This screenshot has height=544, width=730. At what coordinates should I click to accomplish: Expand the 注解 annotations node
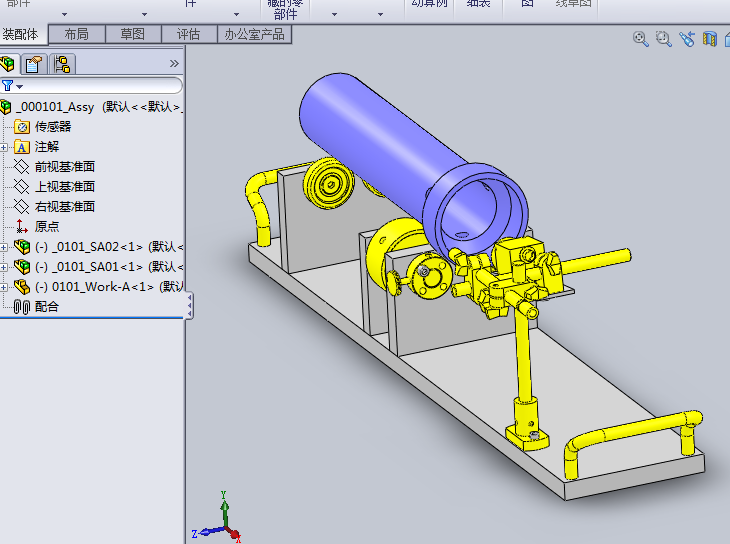pyautogui.click(x=5, y=147)
